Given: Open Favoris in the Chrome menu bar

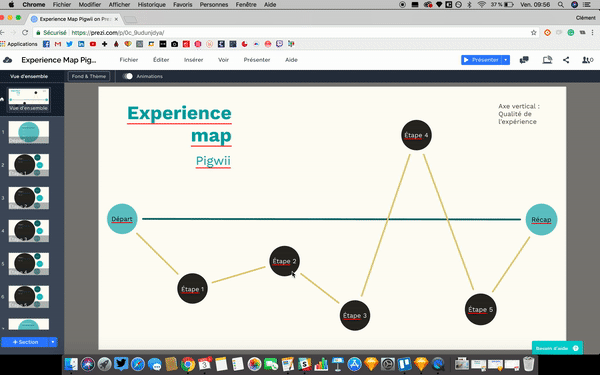Looking at the screenshot, I should [x=183, y=5].
